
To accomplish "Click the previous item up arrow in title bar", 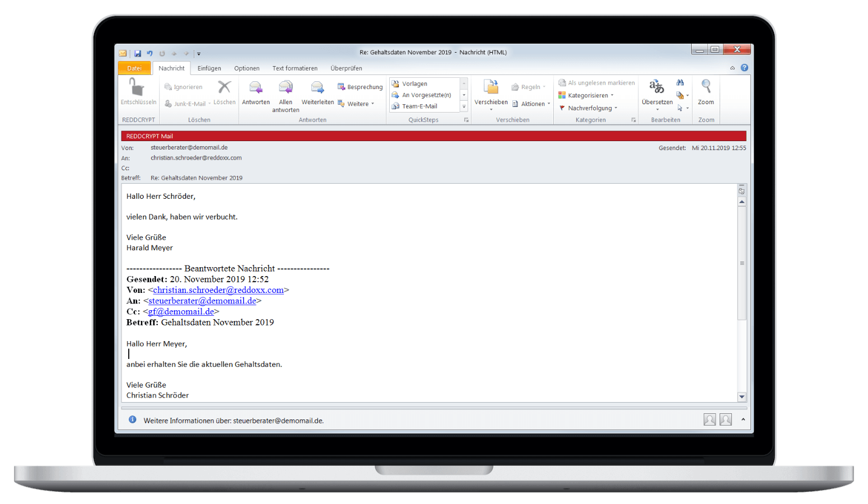I will 174,53.
